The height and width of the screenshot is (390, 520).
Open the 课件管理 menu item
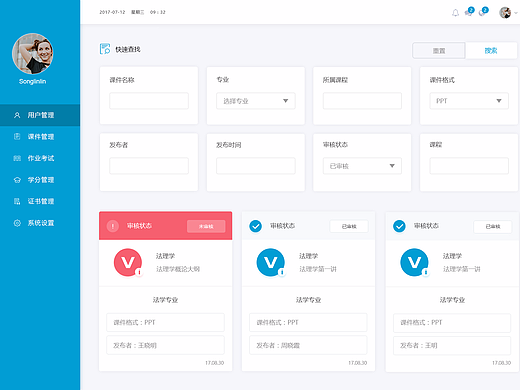click(x=40, y=137)
